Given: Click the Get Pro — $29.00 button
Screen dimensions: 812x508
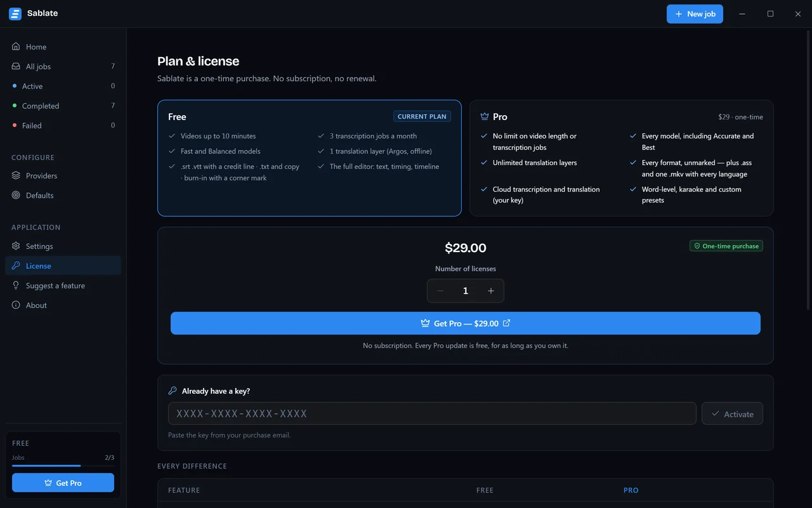Looking at the screenshot, I should pyautogui.click(x=466, y=323).
